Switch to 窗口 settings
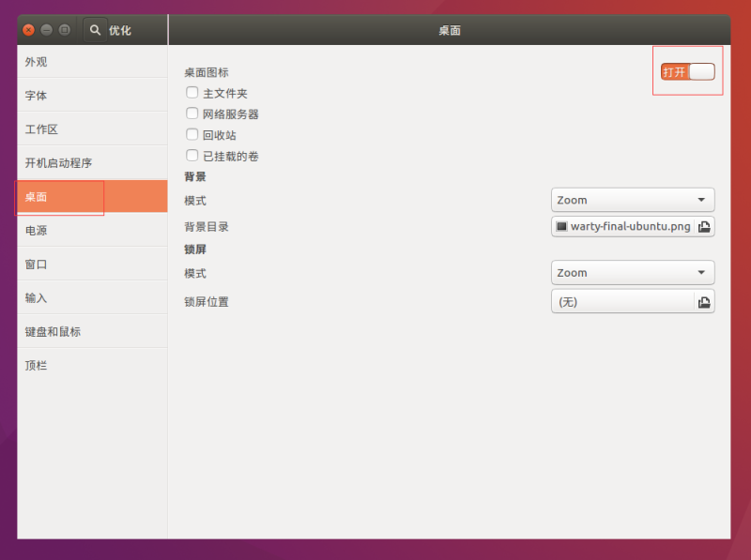Viewport: 751px width, 560px height. coord(92,265)
